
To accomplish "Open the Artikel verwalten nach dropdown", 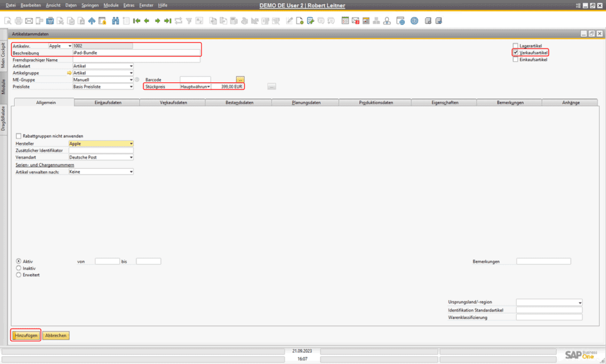I will pos(101,172).
